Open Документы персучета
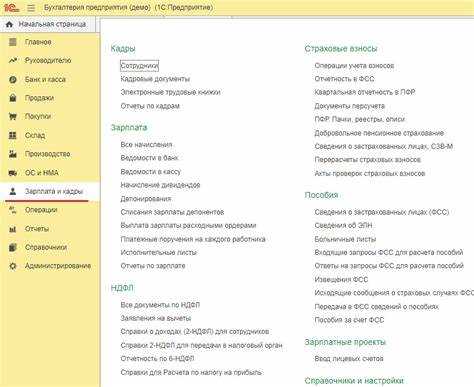This screenshot has width=474, height=387. point(350,106)
